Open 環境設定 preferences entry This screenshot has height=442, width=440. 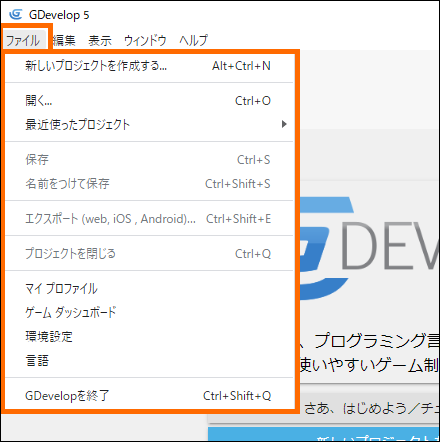(x=149, y=336)
